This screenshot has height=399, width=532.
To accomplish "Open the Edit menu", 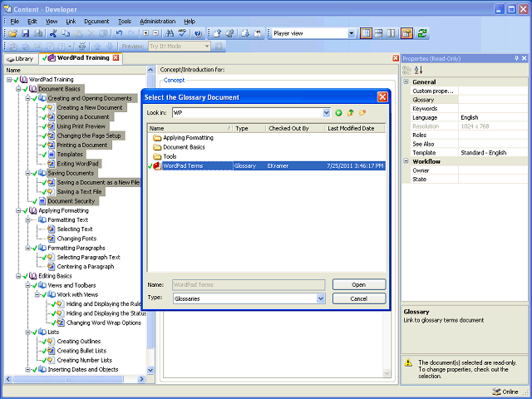I will (32, 22).
